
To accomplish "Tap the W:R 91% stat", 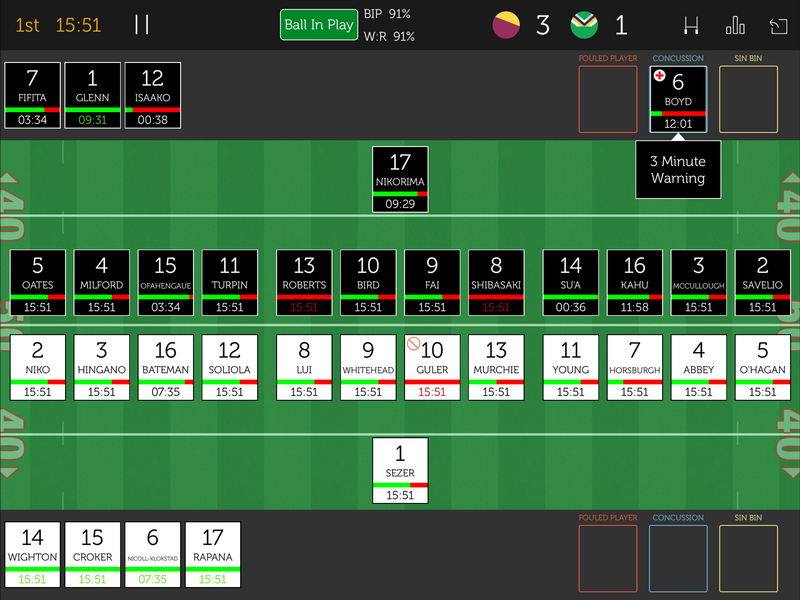I will tap(389, 37).
